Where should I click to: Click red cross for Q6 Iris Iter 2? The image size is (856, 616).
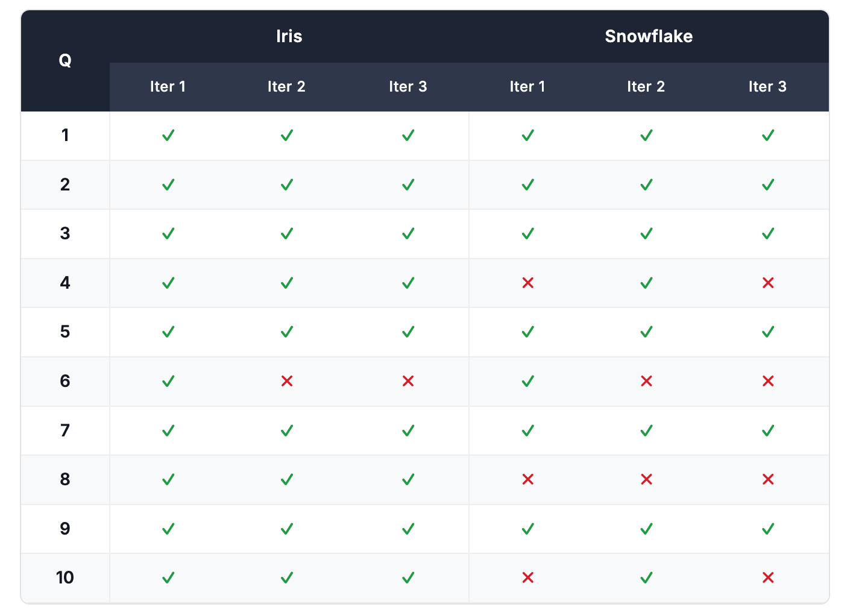point(287,381)
